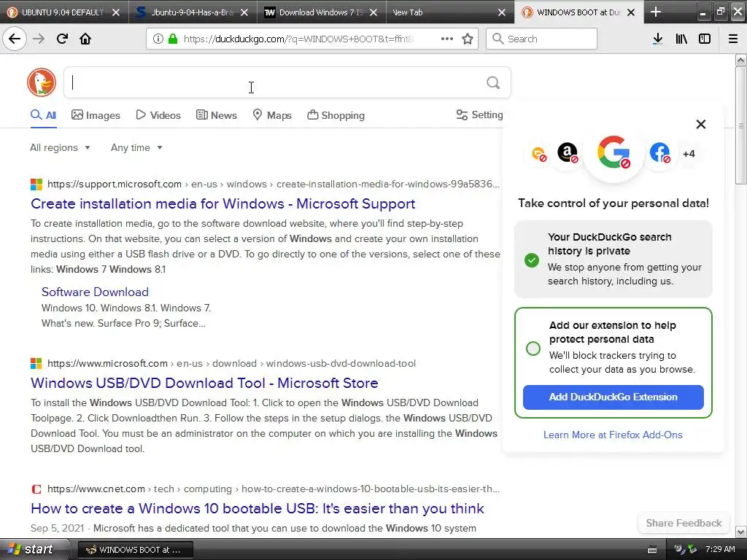The width and height of the screenshot is (747, 560).
Task: Switch to Videos results tab
Action: [x=158, y=115]
